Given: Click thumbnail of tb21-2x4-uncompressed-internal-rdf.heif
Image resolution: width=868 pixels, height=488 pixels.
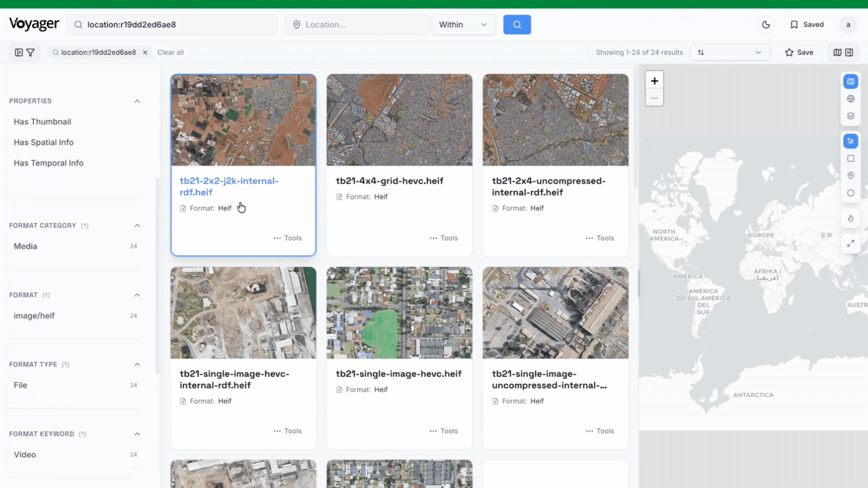Looking at the screenshot, I should (x=556, y=120).
